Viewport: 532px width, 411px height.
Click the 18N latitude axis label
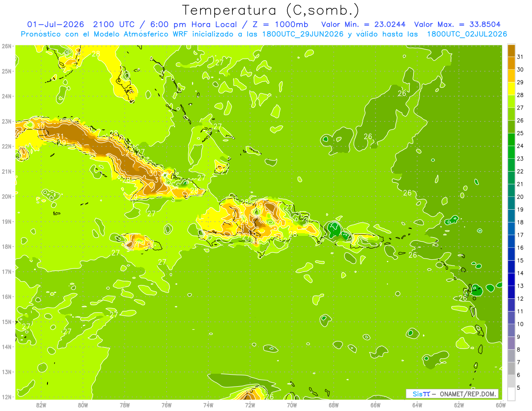click(x=6, y=247)
